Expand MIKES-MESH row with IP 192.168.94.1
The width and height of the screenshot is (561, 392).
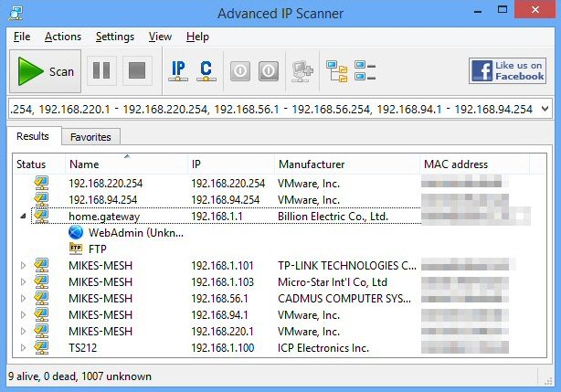tap(23, 314)
